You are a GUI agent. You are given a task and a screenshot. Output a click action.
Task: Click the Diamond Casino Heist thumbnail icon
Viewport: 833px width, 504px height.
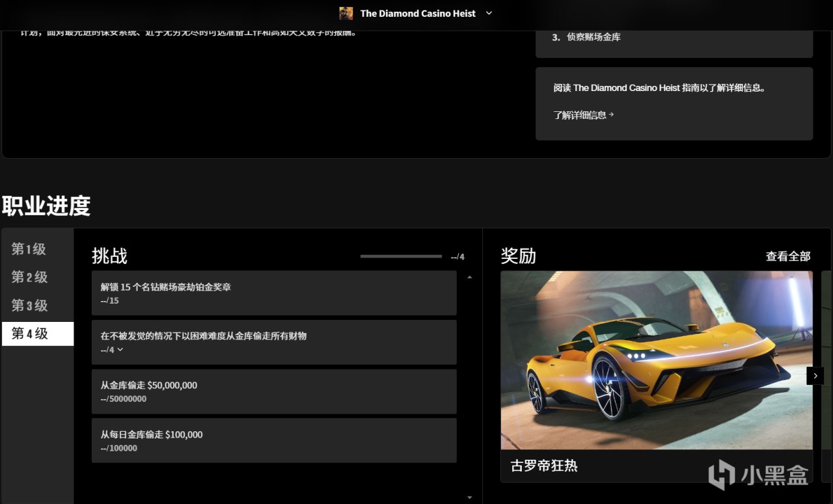pyautogui.click(x=346, y=13)
